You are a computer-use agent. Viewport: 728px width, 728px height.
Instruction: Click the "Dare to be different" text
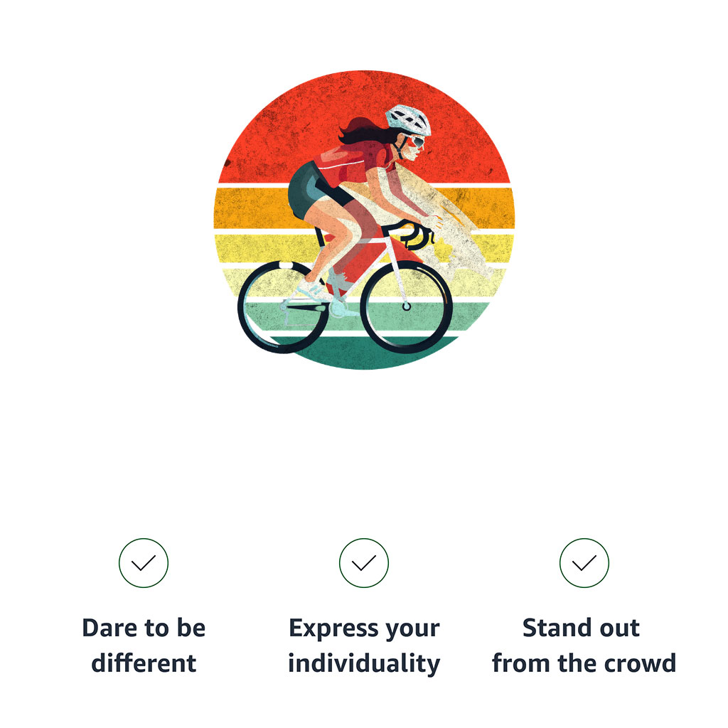144,646
